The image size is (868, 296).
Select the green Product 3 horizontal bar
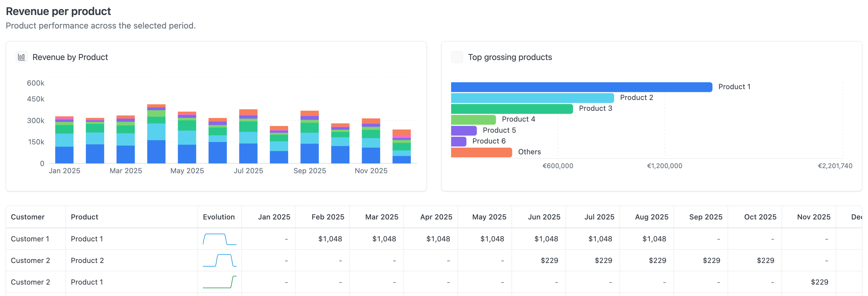tap(511, 109)
